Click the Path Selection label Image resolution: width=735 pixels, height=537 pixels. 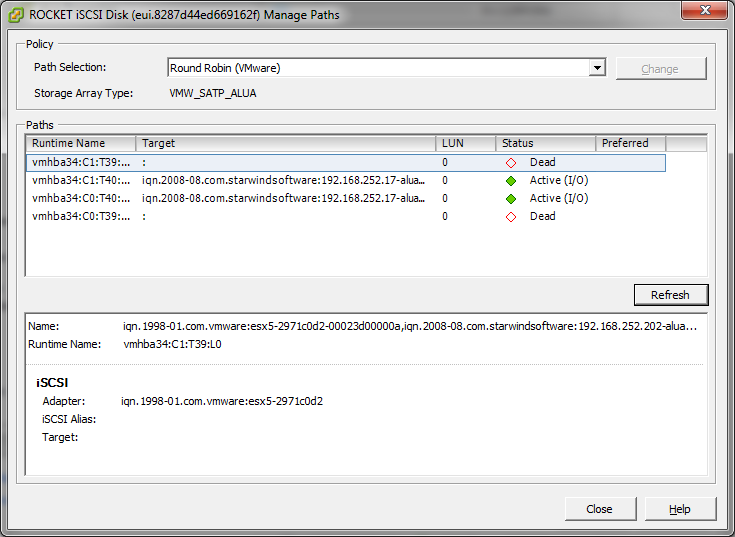pos(70,67)
